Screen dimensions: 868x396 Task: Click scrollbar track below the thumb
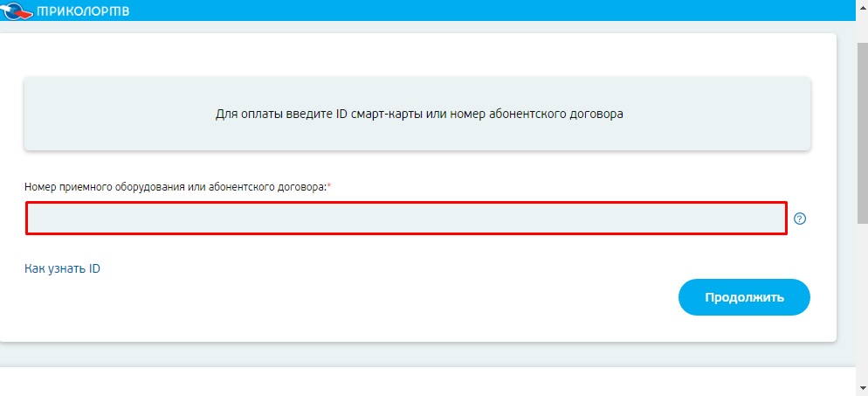coord(860,306)
